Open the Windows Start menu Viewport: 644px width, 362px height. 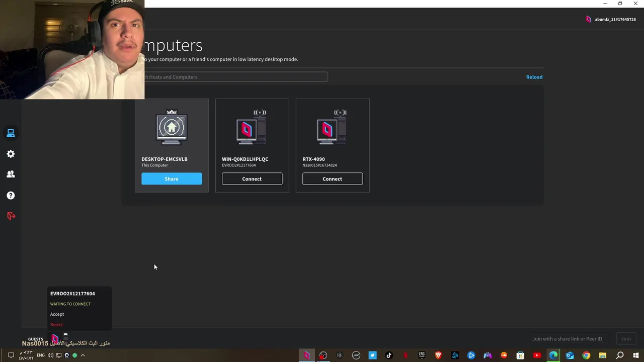[x=635, y=355]
